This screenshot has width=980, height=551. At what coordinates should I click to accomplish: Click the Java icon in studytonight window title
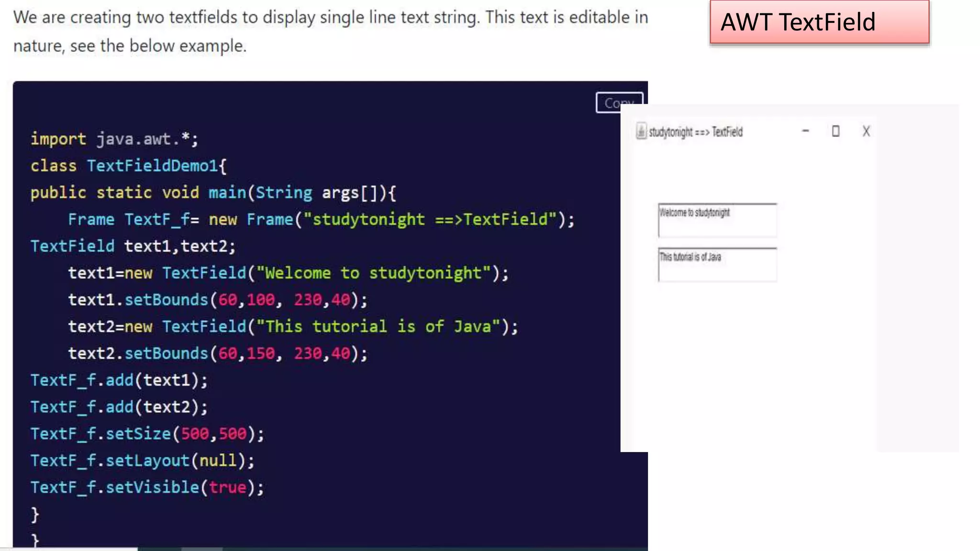[641, 131]
